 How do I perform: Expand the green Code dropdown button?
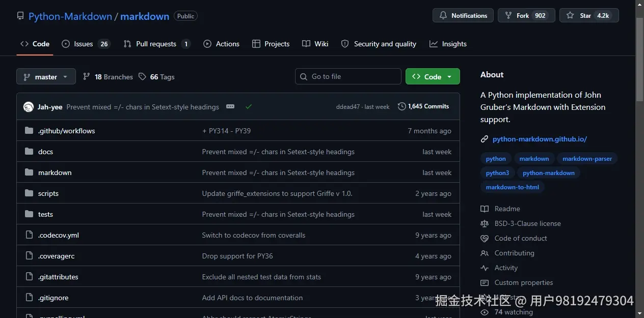(x=433, y=76)
